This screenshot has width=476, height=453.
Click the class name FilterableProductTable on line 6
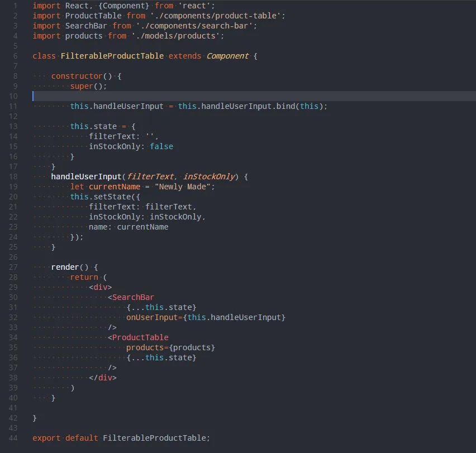click(112, 56)
